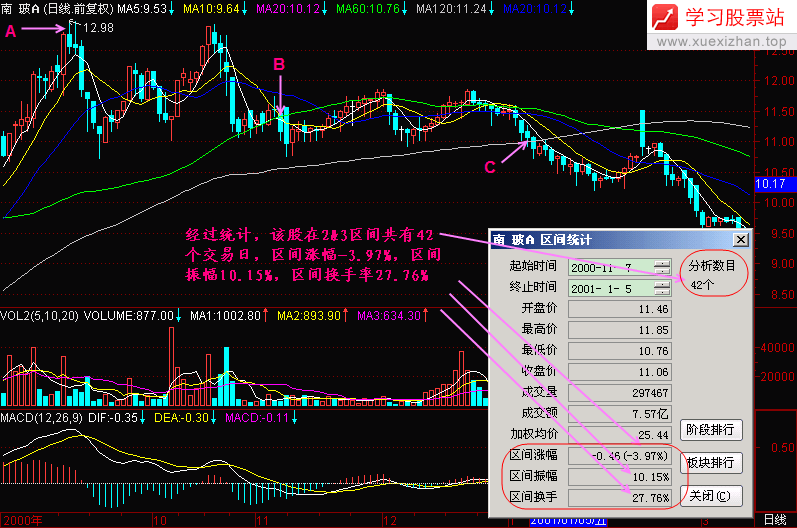The image size is (797, 528).
Task: Click the 最低价 value 10.76
Action: coord(620,351)
